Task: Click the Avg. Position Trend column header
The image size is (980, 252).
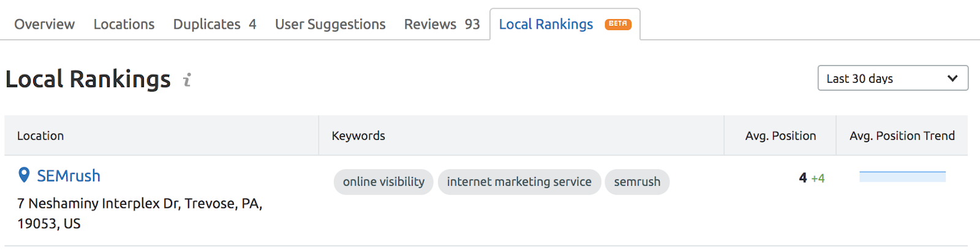Action: (x=902, y=136)
